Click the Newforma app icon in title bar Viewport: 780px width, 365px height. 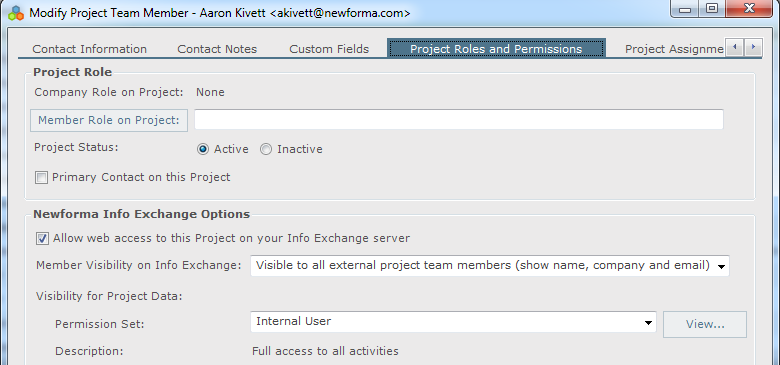click(x=16, y=13)
